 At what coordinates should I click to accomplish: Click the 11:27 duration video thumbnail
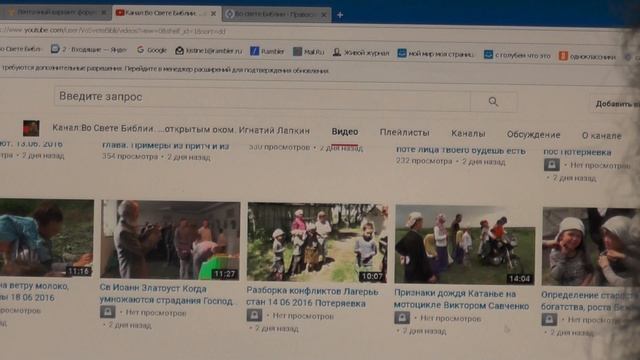click(170, 240)
